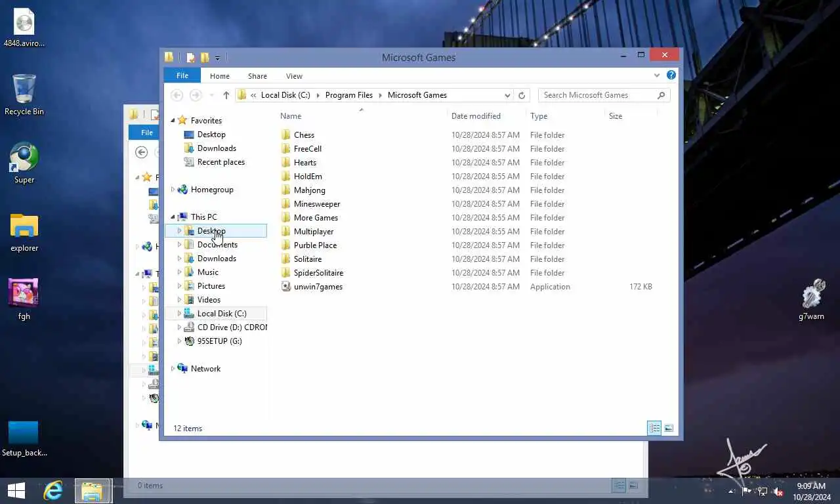Open Explorer help question mark
The height and width of the screenshot is (504, 840).
click(x=671, y=75)
